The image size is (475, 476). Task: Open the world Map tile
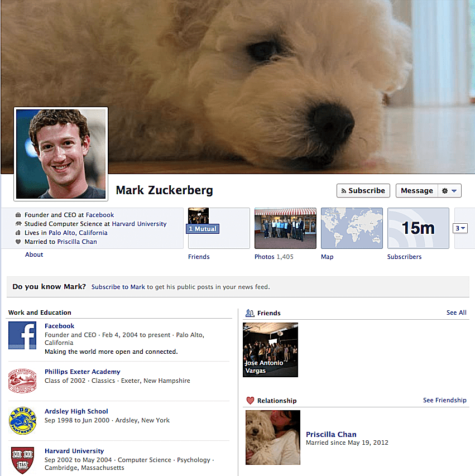coord(352,228)
